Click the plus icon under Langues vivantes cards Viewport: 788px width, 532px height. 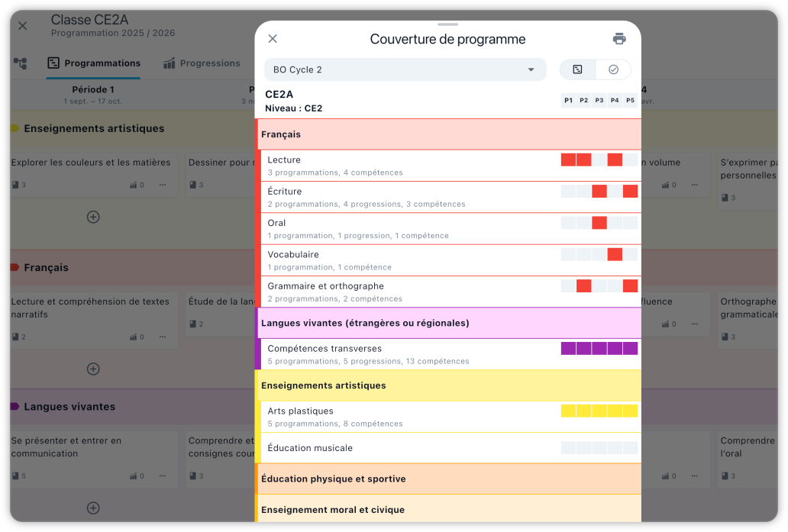click(93, 508)
